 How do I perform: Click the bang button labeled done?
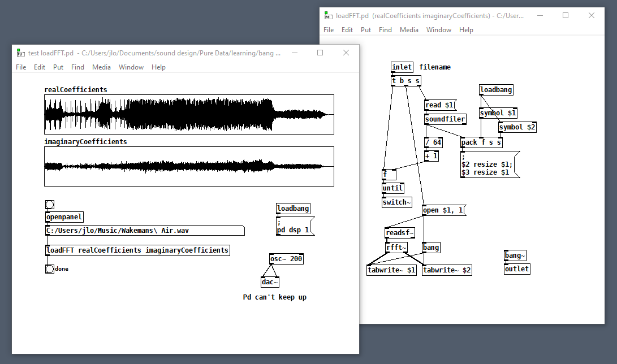50,269
